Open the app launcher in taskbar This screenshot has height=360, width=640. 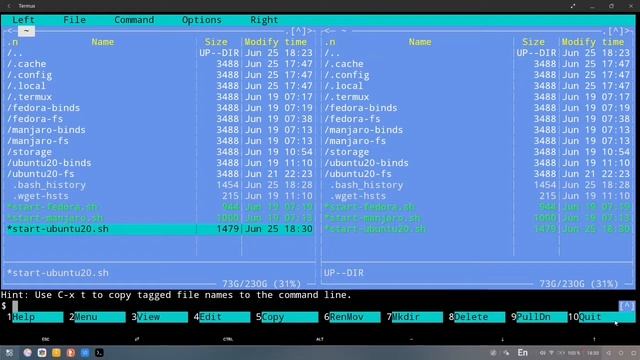[x=9, y=353]
